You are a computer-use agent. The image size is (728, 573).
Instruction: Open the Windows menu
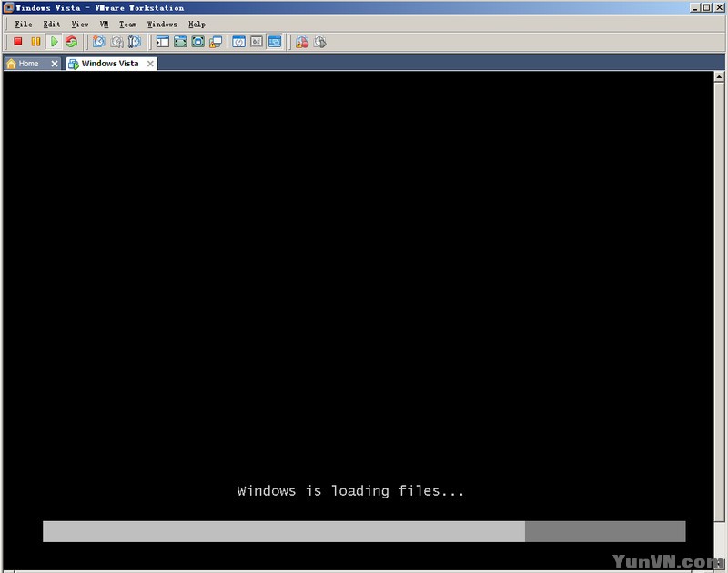[x=162, y=25]
